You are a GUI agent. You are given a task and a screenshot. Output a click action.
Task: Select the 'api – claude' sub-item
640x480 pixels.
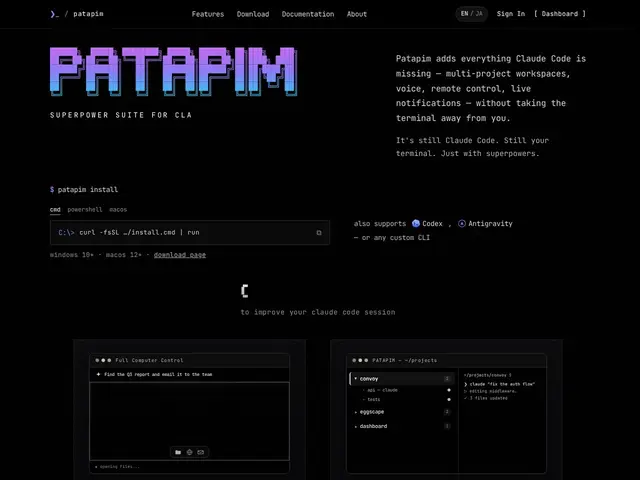(x=382, y=390)
